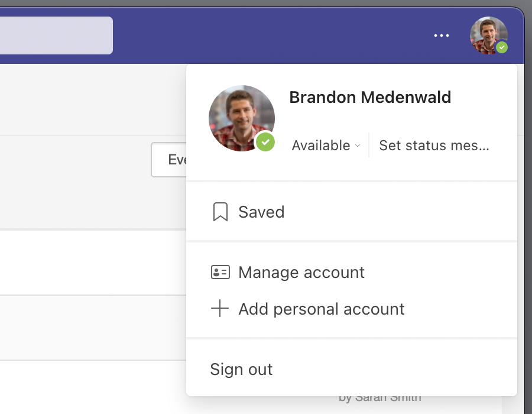The height and width of the screenshot is (414, 532).
Task: Click the green availability check badge on avatar
Action: pos(501,46)
